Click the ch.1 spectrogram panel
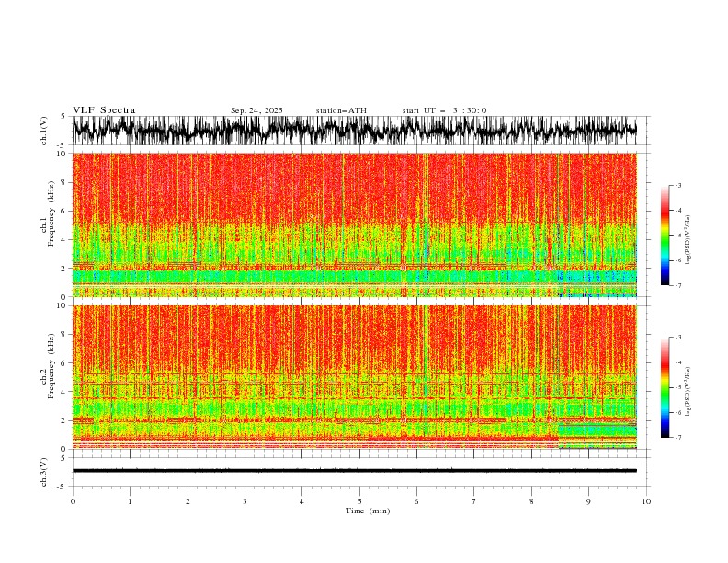The width and height of the screenshot is (728, 563). click(x=354, y=224)
